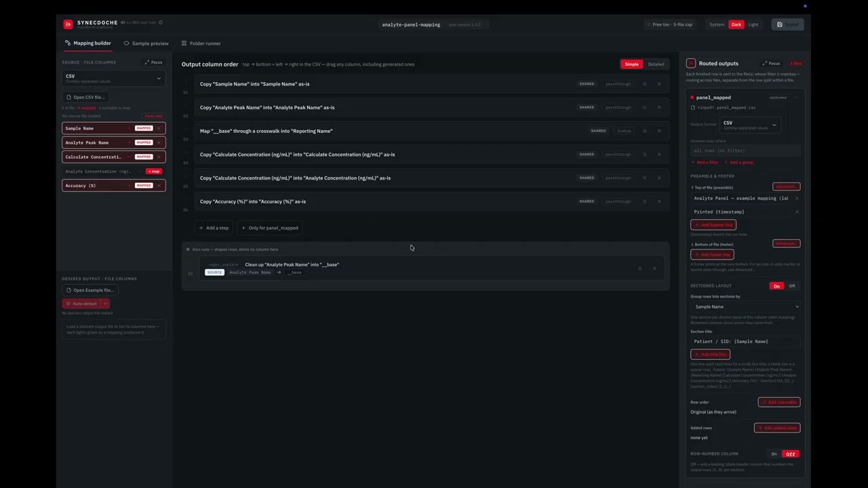
Task: Remove the Printed {timestamp} preamble line
Action: coord(797,211)
